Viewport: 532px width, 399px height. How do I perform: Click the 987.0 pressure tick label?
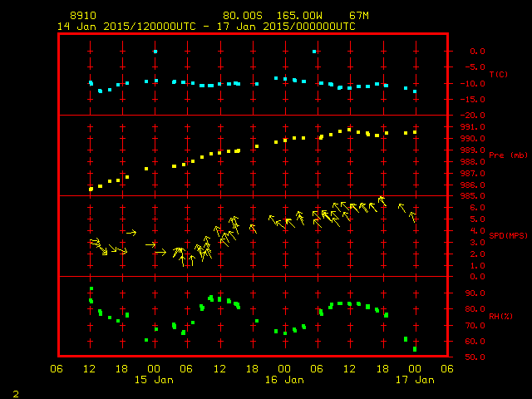coord(472,174)
